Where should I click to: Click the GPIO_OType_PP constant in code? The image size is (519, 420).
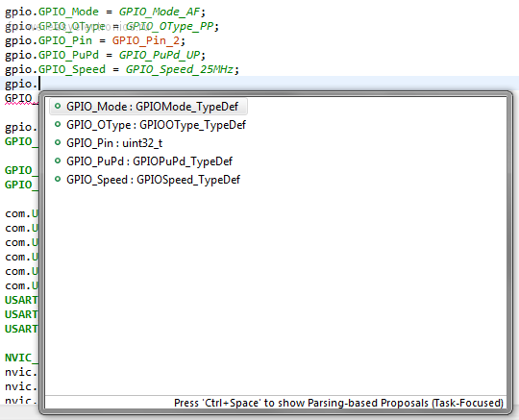[169, 26]
